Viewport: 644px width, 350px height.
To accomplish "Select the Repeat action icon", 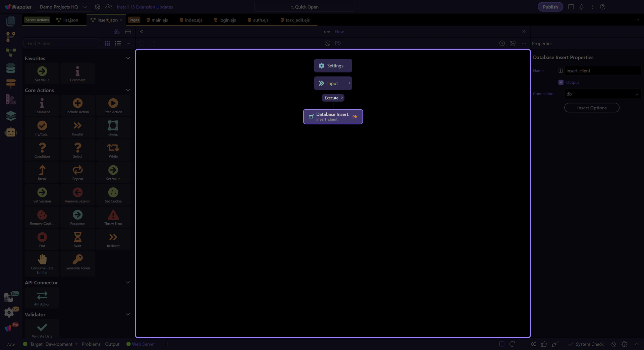I will click(x=77, y=171).
